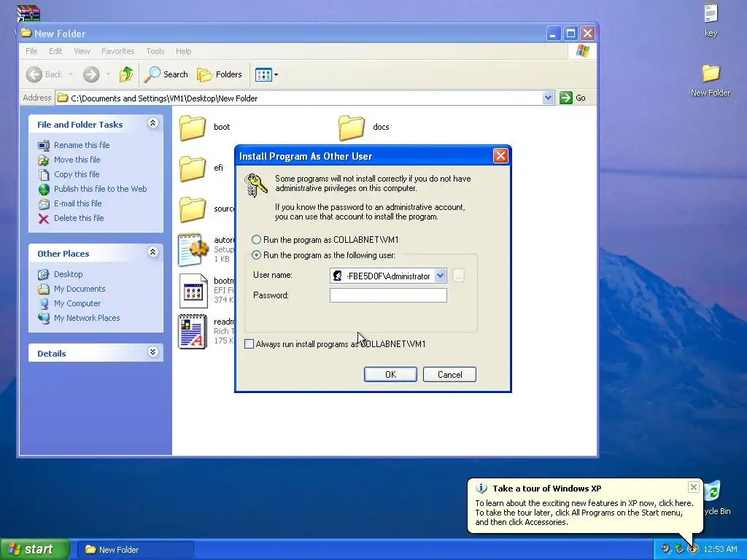The image size is (747, 560).
Task: Open My Documents in Other Places
Action: coord(80,289)
